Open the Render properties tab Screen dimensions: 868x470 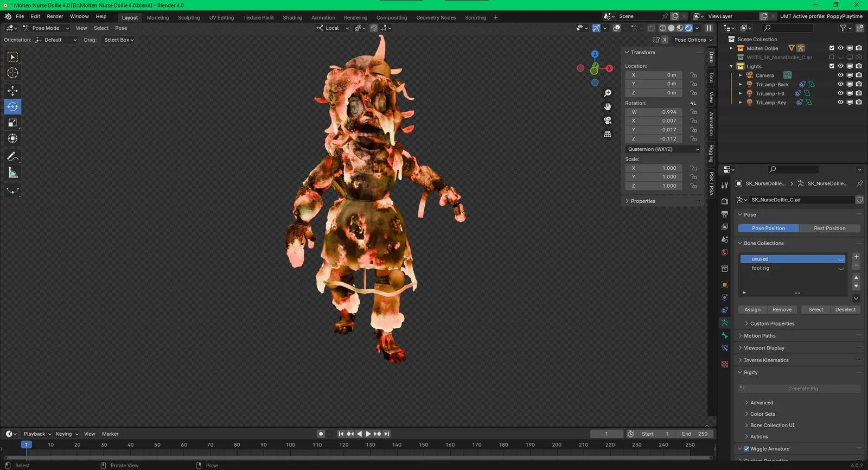tap(725, 201)
